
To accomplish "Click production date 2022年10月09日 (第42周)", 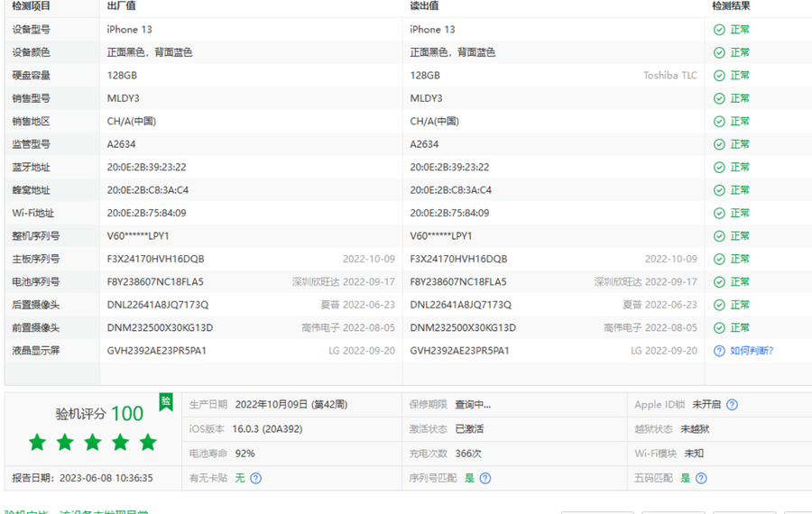I will [x=291, y=405].
